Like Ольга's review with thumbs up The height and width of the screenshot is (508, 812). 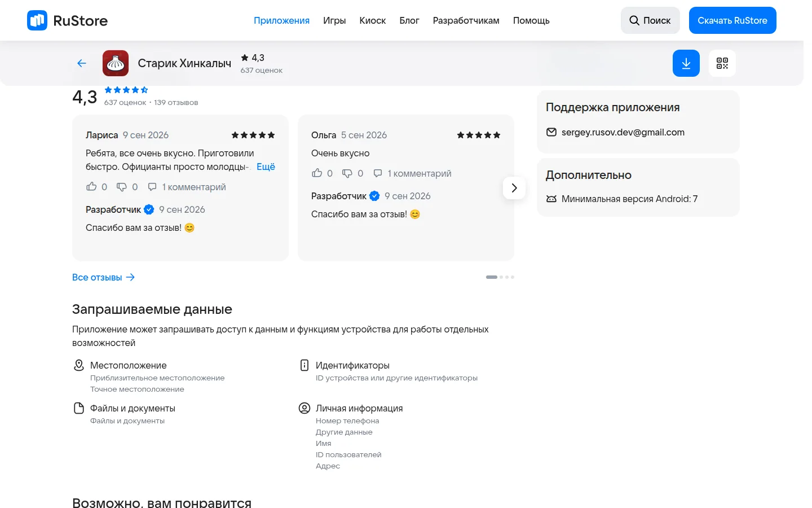point(317,173)
